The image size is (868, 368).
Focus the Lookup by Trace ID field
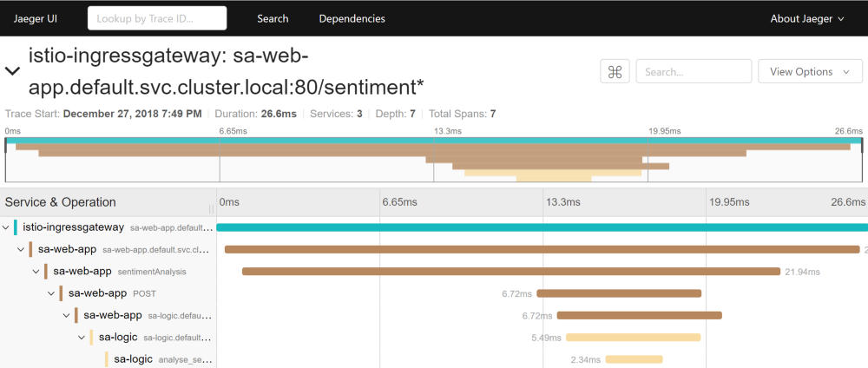157,18
